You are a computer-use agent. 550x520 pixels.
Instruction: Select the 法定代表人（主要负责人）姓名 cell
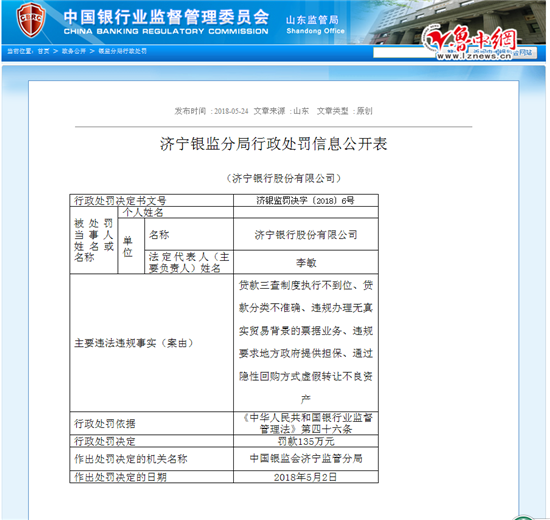[x=189, y=262]
